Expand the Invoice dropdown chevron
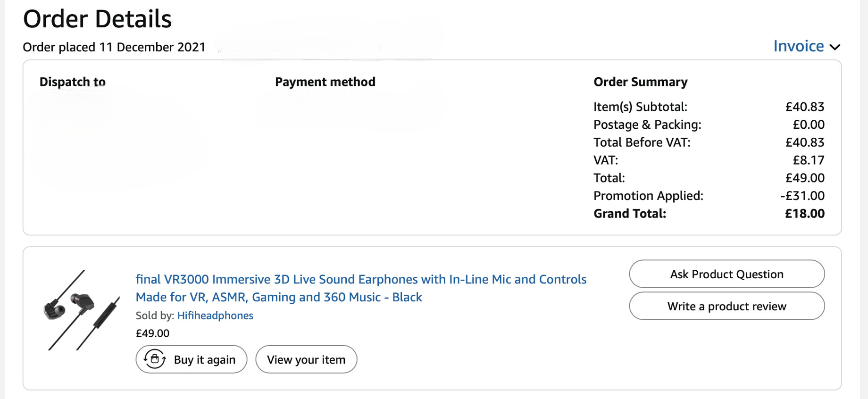 (835, 47)
